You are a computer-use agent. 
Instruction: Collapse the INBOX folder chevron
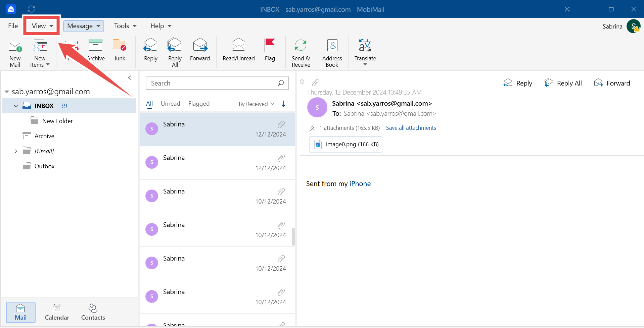16,106
